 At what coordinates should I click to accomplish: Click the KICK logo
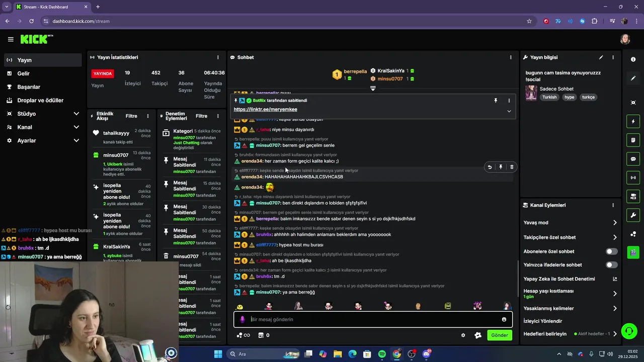click(x=37, y=39)
